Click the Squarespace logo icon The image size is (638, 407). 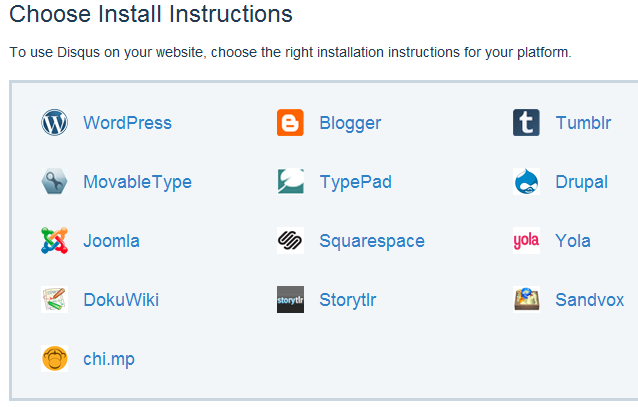[x=290, y=241]
